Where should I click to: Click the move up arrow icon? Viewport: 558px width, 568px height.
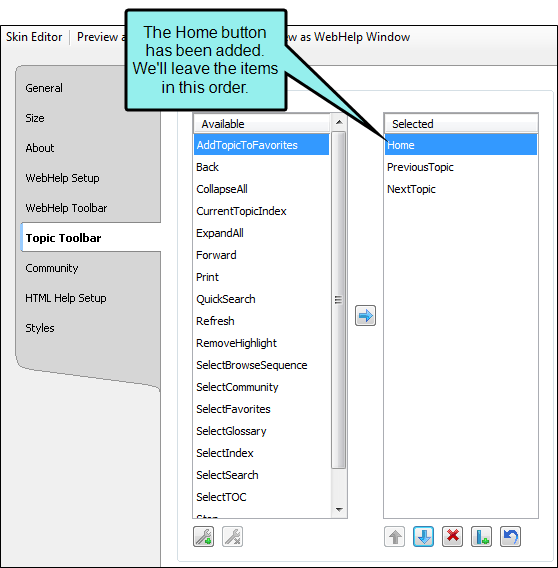[x=395, y=536]
